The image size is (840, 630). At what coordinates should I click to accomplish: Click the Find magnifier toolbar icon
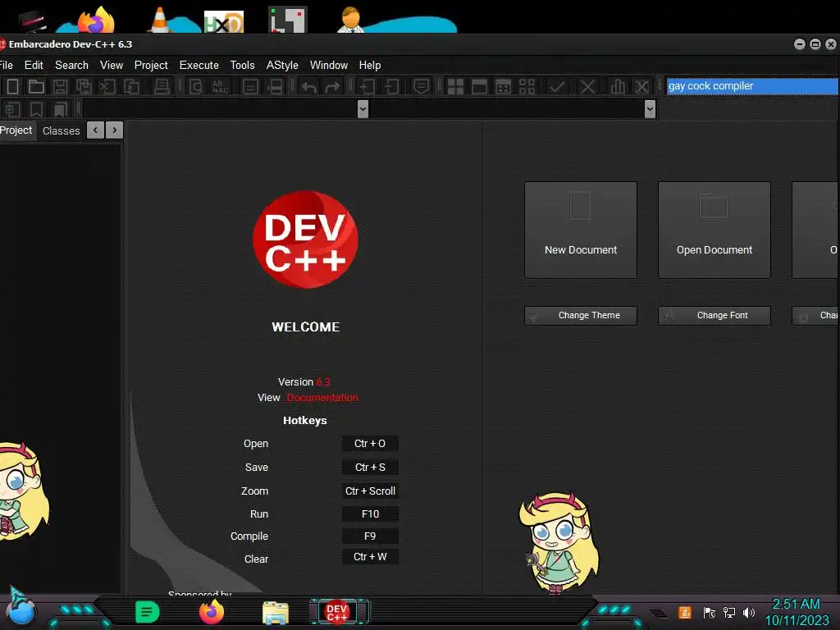point(196,86)
